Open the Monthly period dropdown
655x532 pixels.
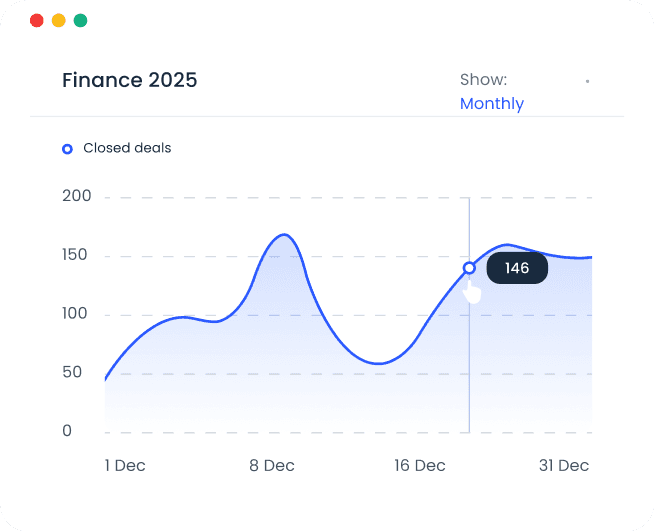[x=491, y=104]
